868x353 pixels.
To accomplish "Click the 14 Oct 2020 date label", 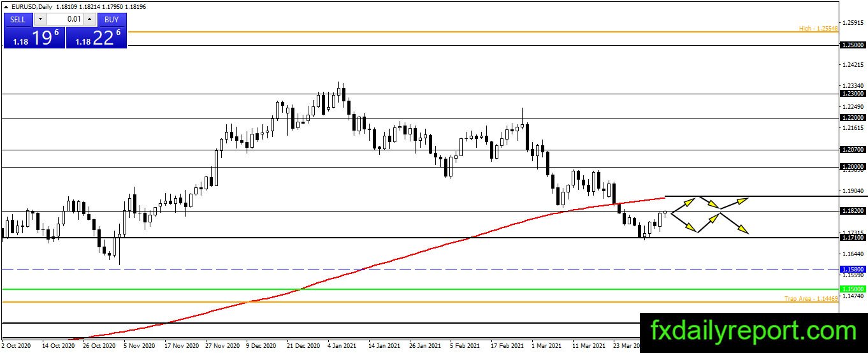I will coord(58,346).
